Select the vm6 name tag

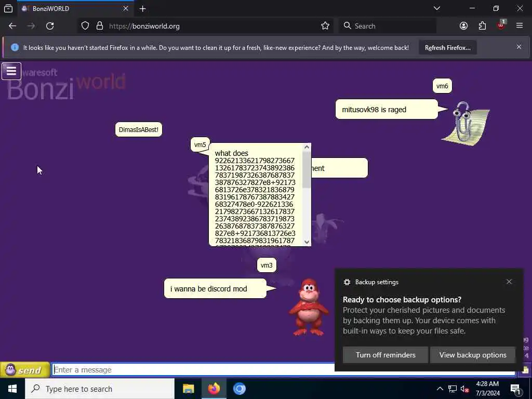click(442, 86)
